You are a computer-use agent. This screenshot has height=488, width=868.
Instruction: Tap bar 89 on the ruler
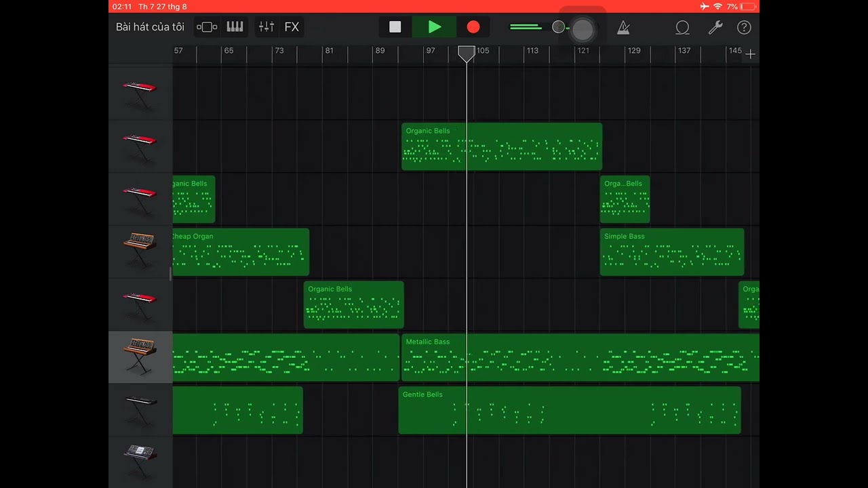[380, 51]
